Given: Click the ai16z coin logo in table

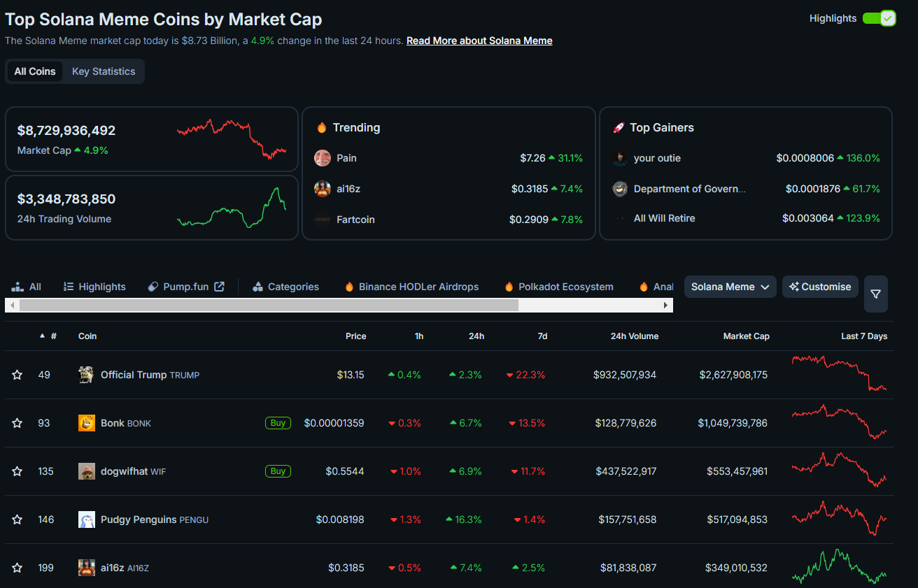Looking at the screenshot, I should pos(87,568).
